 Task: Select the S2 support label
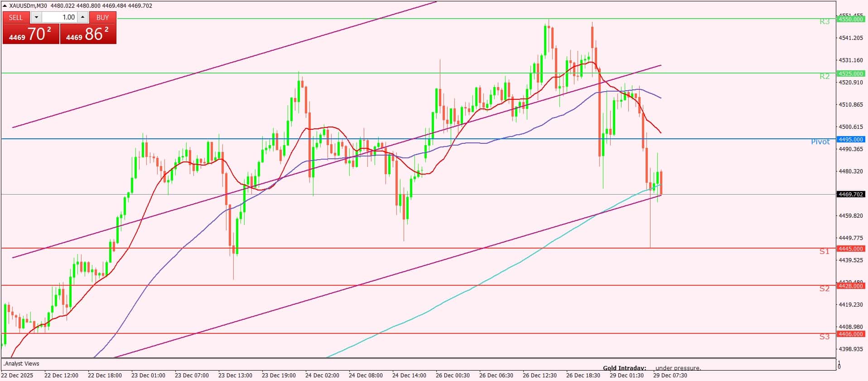pos(824,288)
